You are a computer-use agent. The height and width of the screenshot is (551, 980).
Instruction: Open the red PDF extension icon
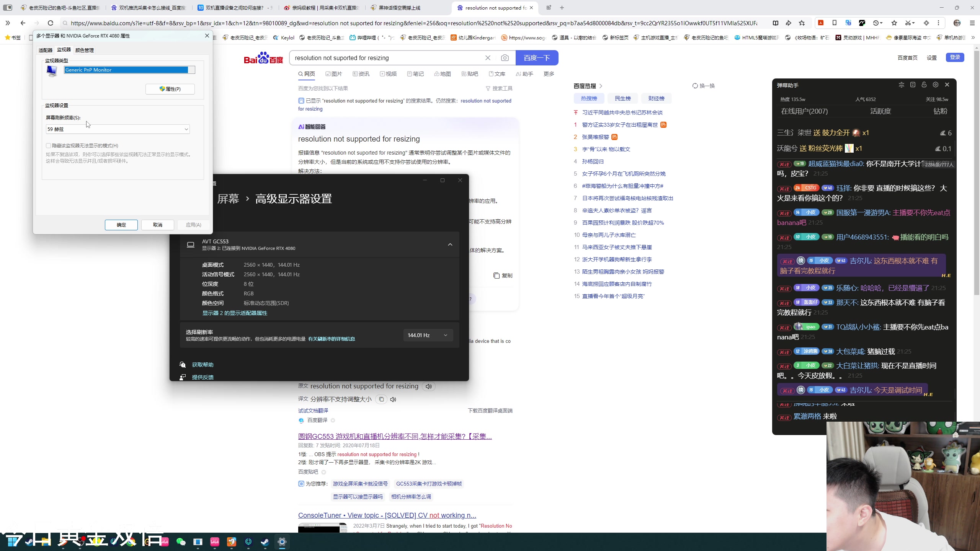click(821, 23)
